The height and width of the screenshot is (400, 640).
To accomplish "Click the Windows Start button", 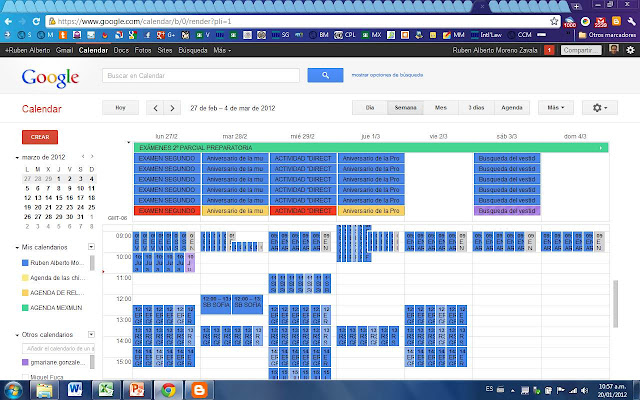I will pyautogui.click(x=13, y=390).
